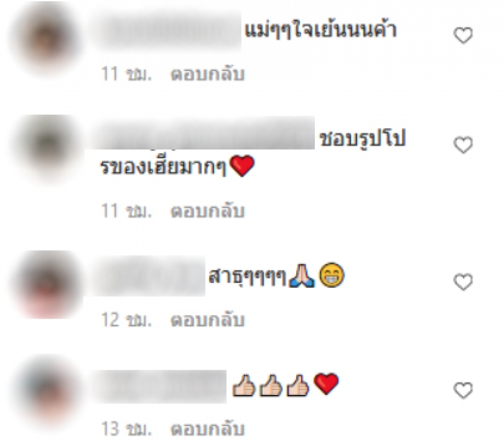Select the blurred username before สาธุๆๆๆๆ
Viewport: 504px width, 446px height.
[x=149, y=276]
